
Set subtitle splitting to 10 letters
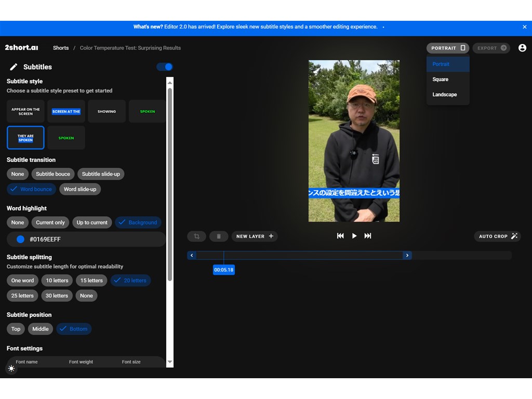[x=57, y=281]
